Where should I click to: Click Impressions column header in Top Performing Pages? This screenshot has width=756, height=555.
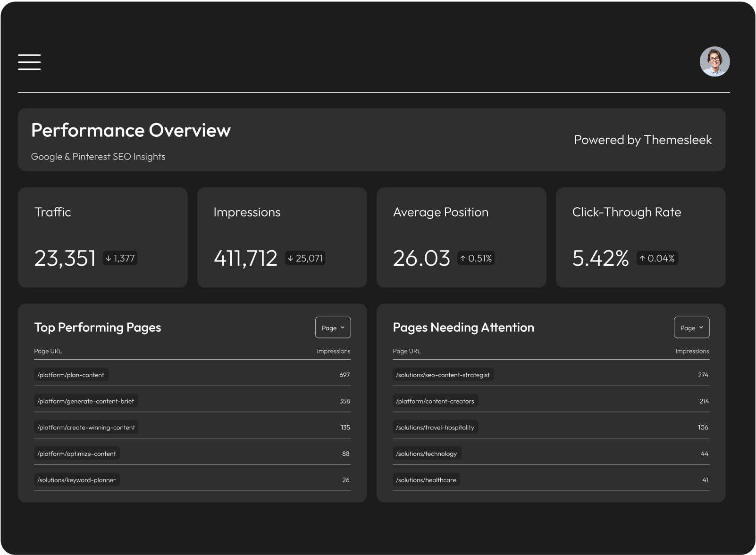pos(334,351)
